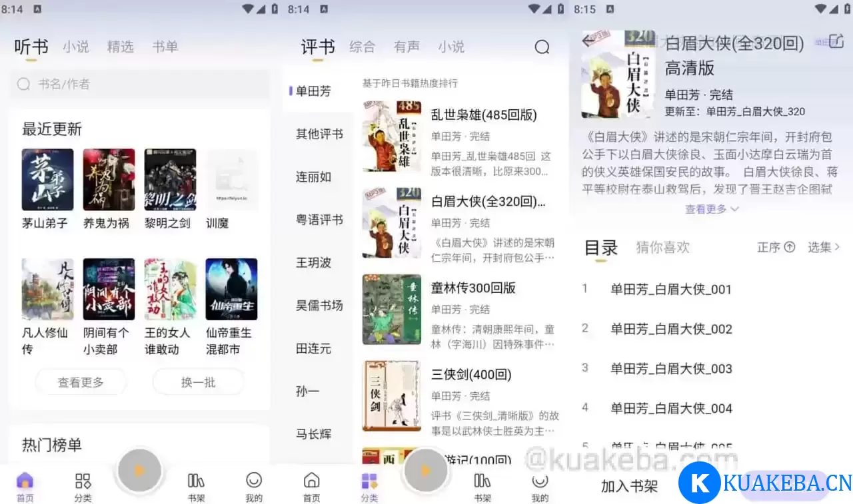Open 分类 category icon in first screen
This screenshot has height=504, width=853.
(83, 481)
